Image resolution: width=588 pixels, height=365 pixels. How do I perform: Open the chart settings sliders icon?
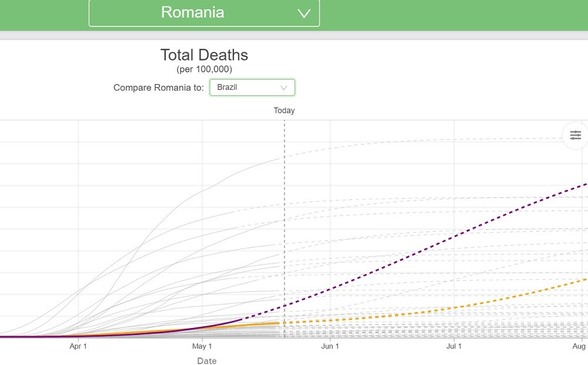tap(575, 136)
